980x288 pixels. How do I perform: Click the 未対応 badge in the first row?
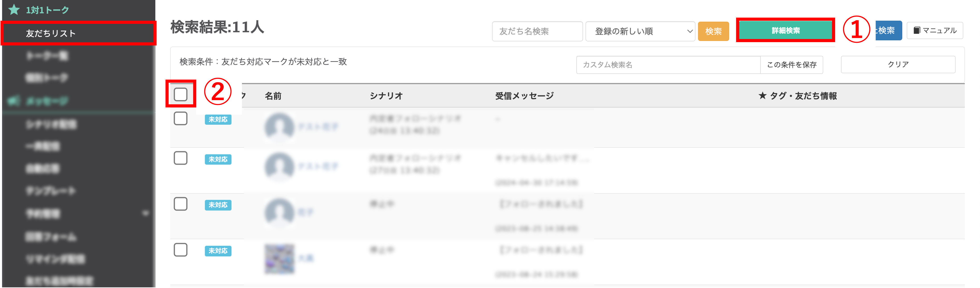coord(218,119)
